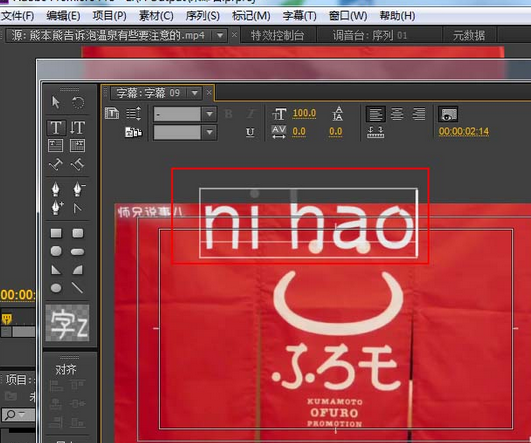The height and width of the screenshot is (443, 531).
Task: Select the Line tool
Action: 78,288
